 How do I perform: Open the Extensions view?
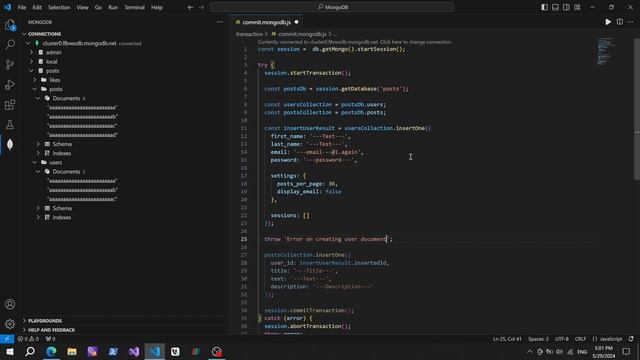[10, 105]
